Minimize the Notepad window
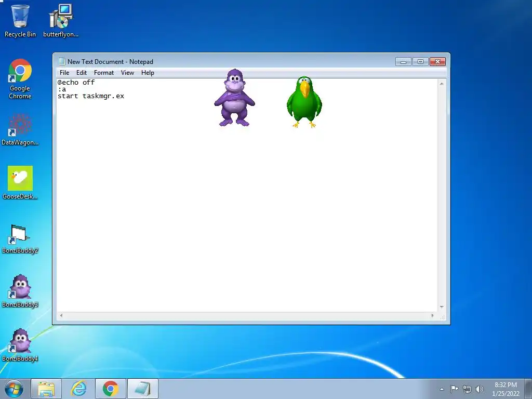The image size is (532, 399). [x=403, y=62]
